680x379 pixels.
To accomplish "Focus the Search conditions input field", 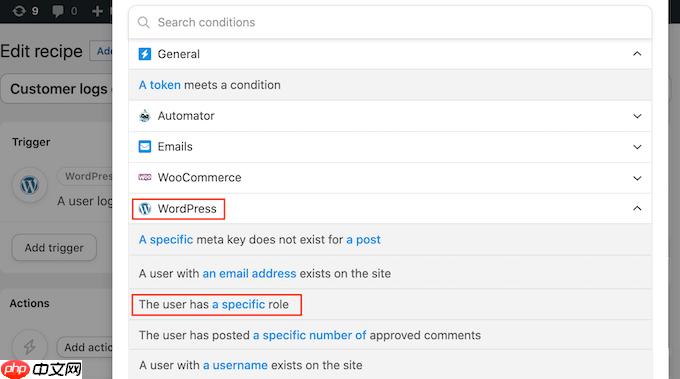I will click(x=390, y=22).
